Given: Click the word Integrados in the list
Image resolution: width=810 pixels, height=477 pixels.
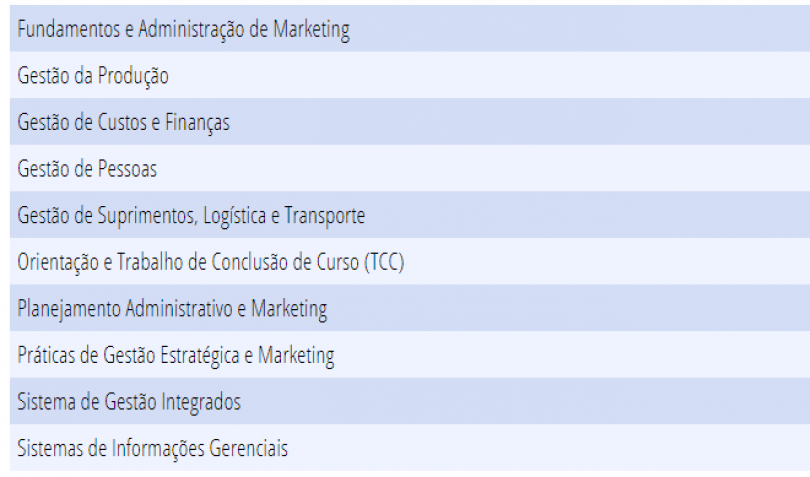Looking at the screenshot, I should (x=201, y=403).
